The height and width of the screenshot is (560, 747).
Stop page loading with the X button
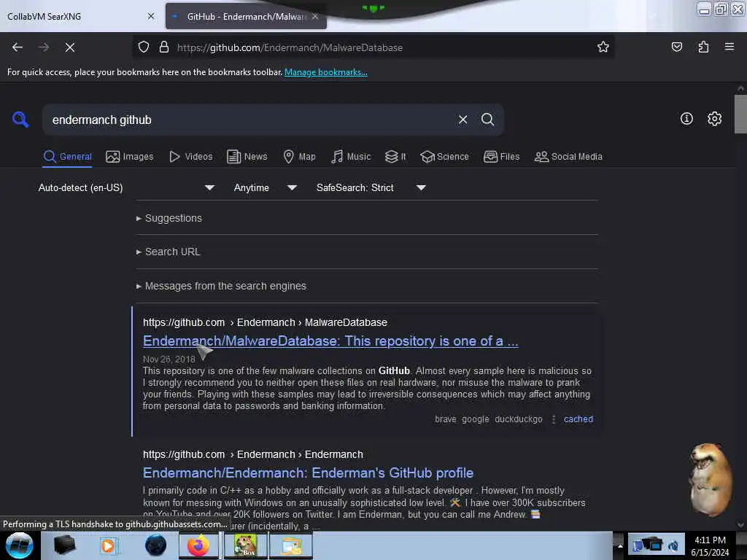[x=70, y=47]
